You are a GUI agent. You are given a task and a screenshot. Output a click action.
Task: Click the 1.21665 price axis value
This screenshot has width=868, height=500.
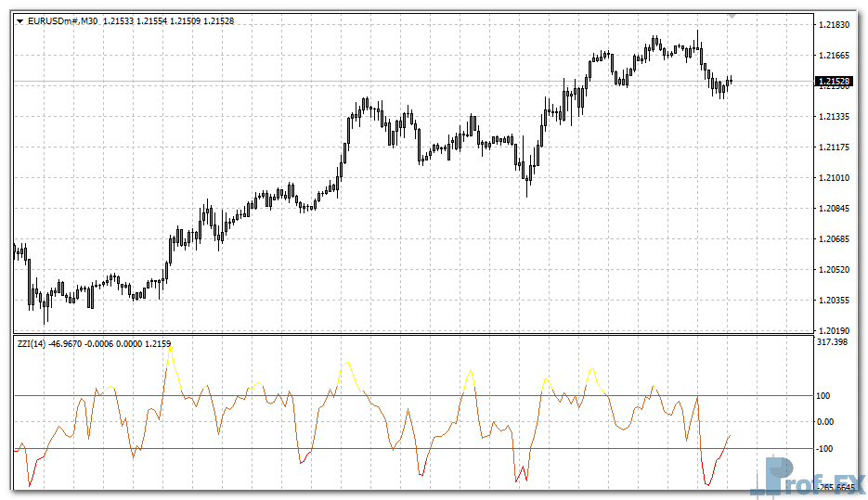(x=833, y=56)
